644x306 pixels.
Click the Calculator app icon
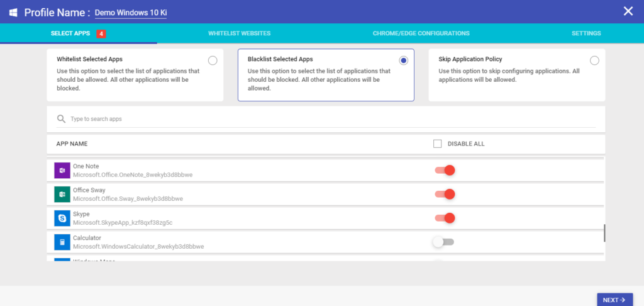[x=62, y=242]
